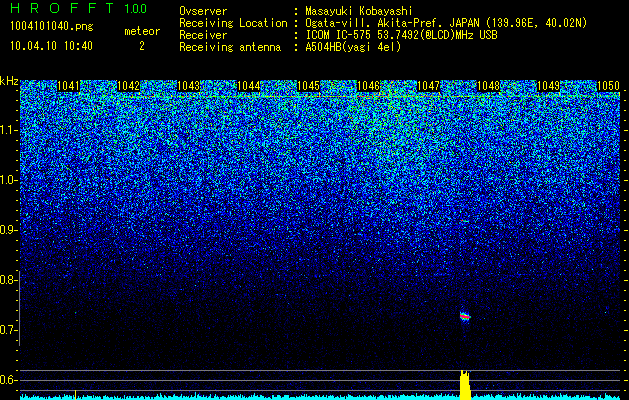This screenshot has width=629, height=400.
Task: Click the 0.8 kHz axis label
Action: click(8, 280)
